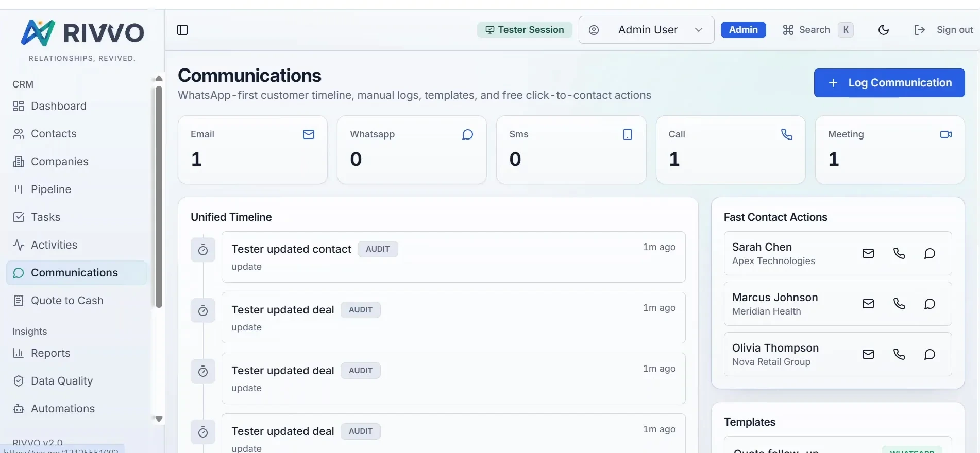Open Automations page
The height and width of the screenshot is (453, 980).
point(77,409)
